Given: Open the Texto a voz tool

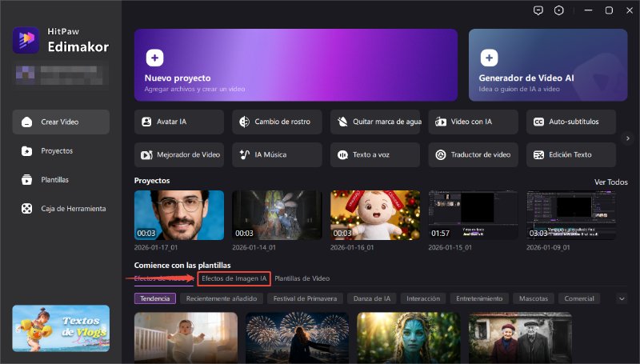Looking at the screenshot, I should click(374, 154).
